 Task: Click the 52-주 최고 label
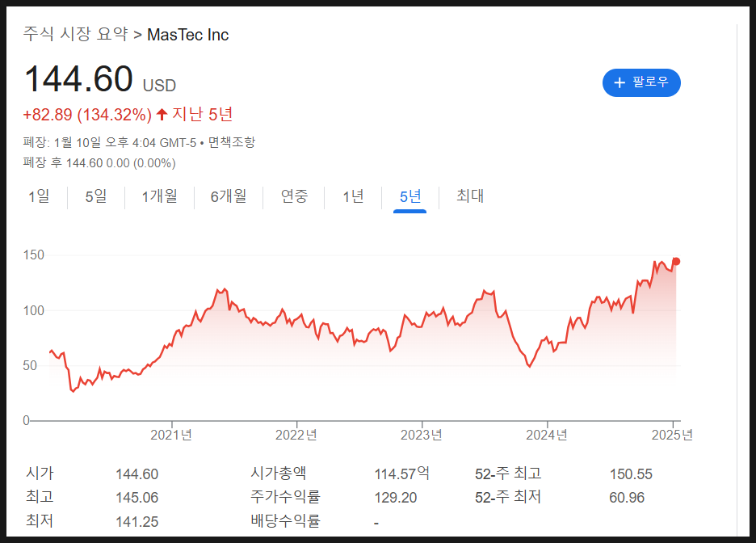point(508,474)
